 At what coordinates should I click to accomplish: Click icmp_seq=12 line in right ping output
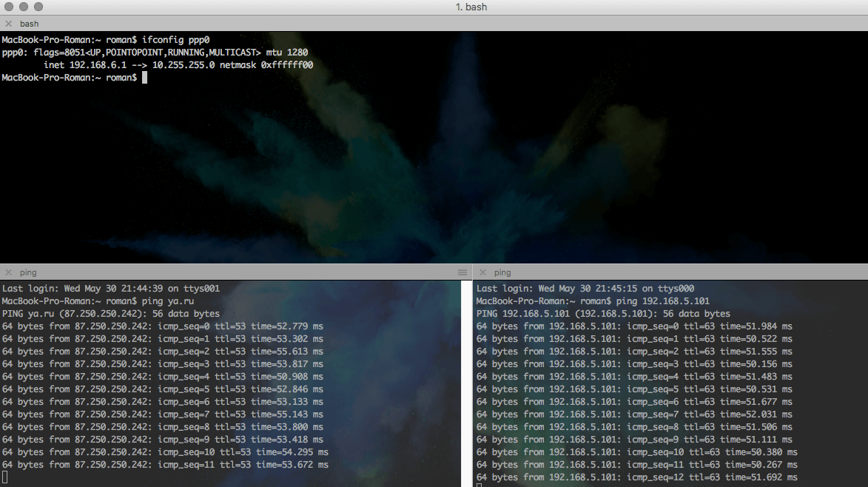[636, 477]
